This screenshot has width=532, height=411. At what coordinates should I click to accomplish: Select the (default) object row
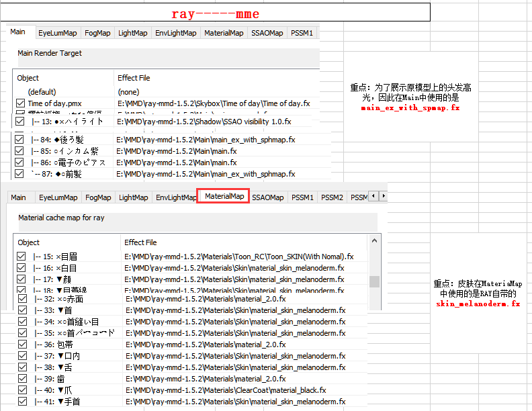click(x=167, y=92)
